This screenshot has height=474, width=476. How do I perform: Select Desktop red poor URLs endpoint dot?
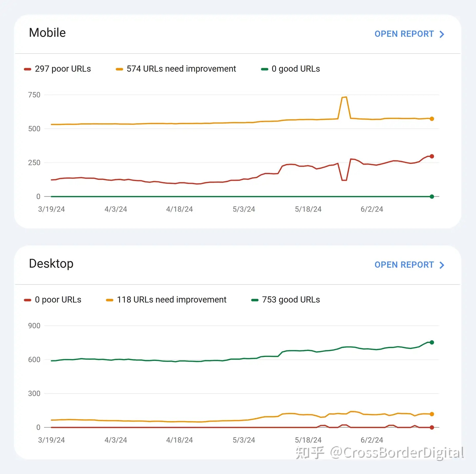(x=432, y=427)
